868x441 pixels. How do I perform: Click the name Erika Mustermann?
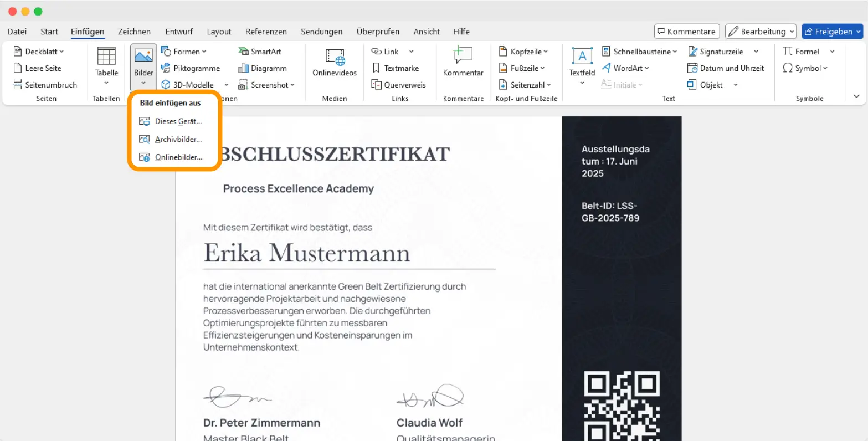[307, 253]
